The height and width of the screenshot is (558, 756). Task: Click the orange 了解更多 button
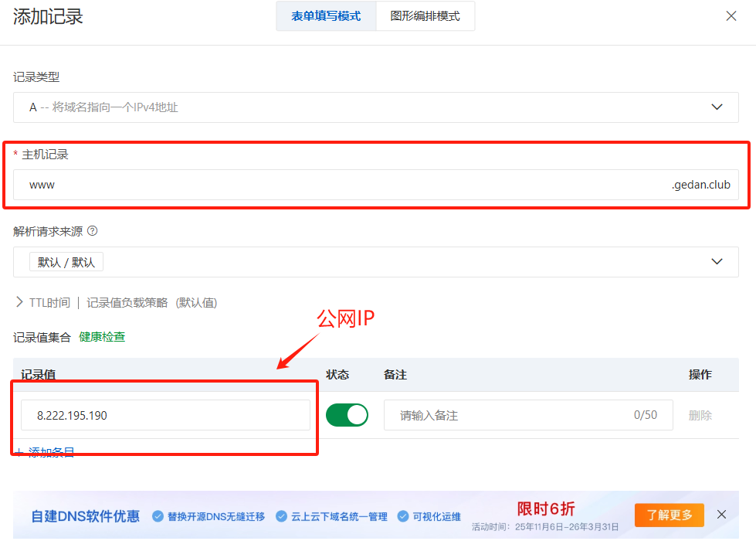point(669,515)
